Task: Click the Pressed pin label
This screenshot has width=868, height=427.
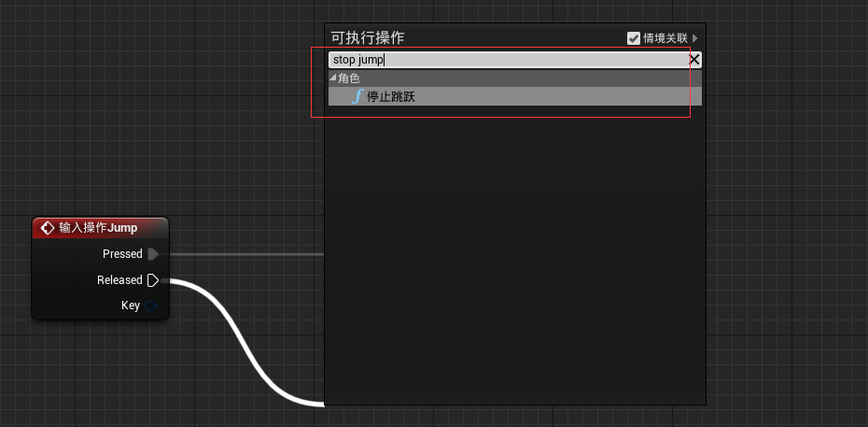Action: 122,254
